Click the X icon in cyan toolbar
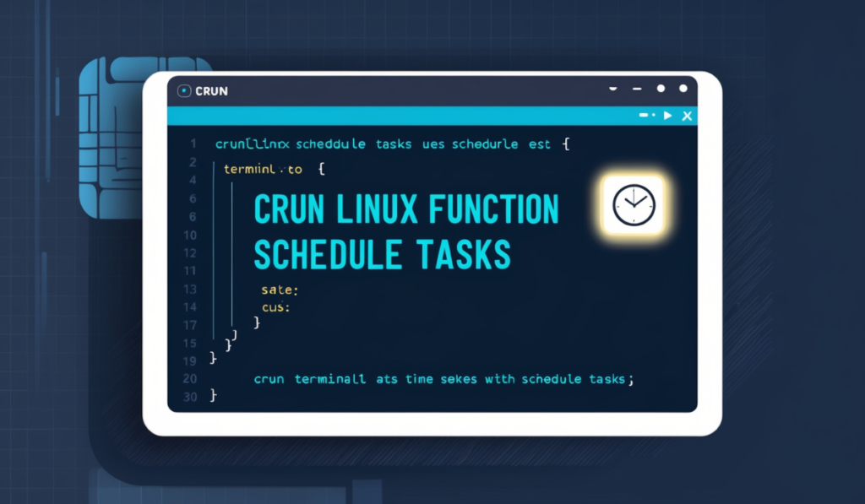This screenshot has height=504, width=865. coord(687,116)
